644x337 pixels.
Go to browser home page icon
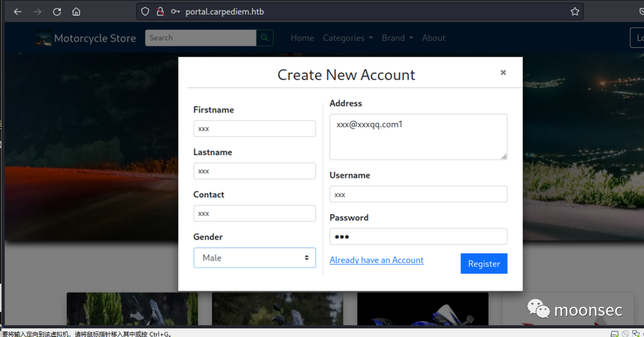pyautogui.click(x=77, y=12)
